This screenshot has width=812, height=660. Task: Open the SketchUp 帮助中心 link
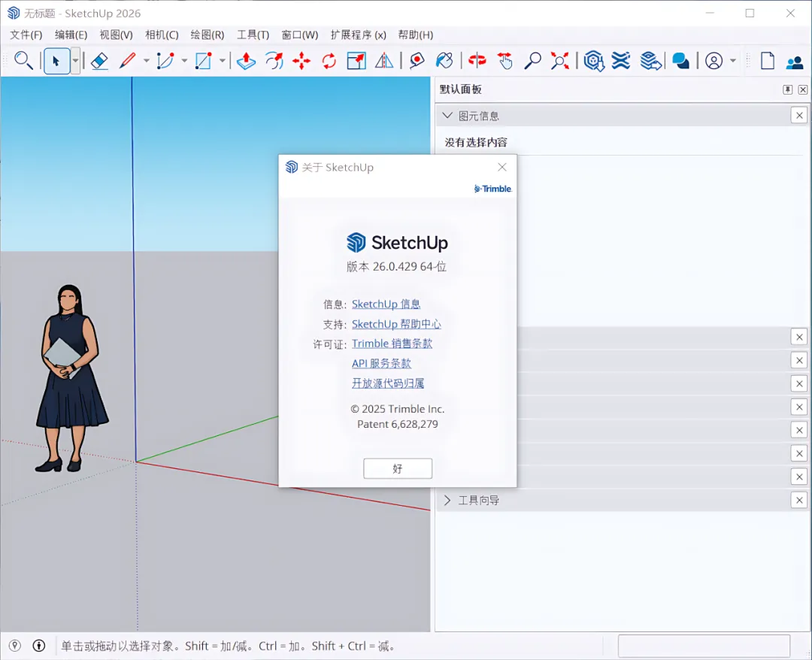click(396, 324)
